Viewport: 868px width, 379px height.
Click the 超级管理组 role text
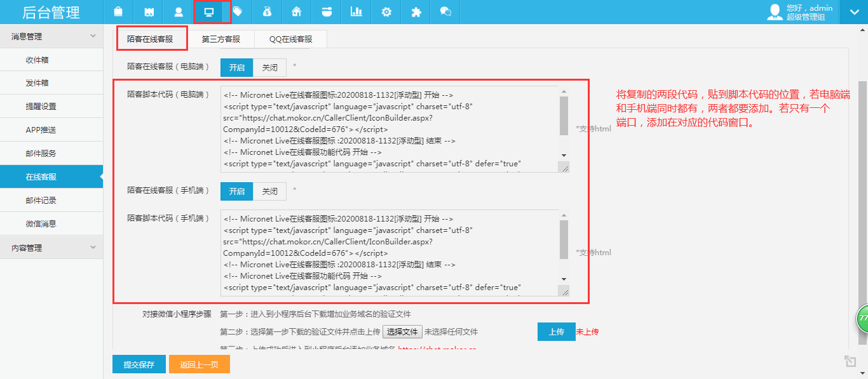(x=805, y=17)
